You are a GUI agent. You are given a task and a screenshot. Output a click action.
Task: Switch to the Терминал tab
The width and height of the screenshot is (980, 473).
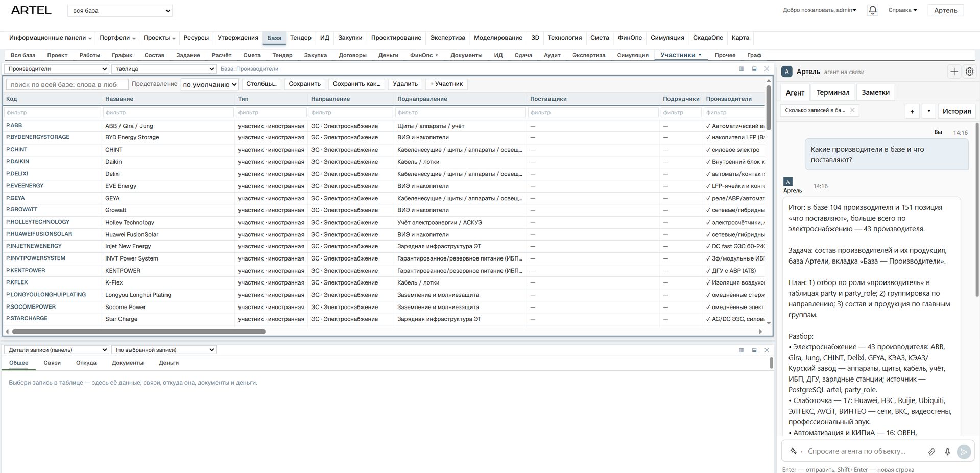pyautogui.click(x=832, y=92)
